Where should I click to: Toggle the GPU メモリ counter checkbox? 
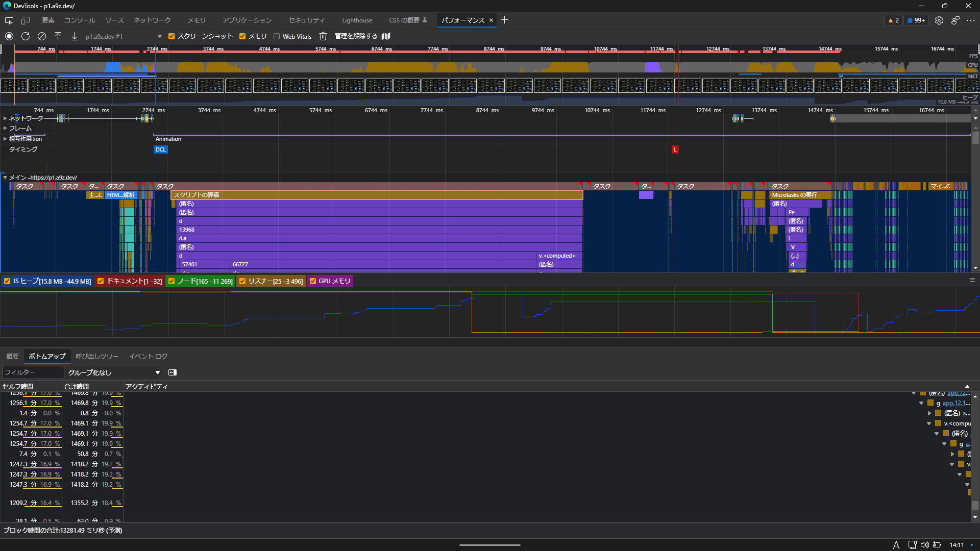pos(313,281)
